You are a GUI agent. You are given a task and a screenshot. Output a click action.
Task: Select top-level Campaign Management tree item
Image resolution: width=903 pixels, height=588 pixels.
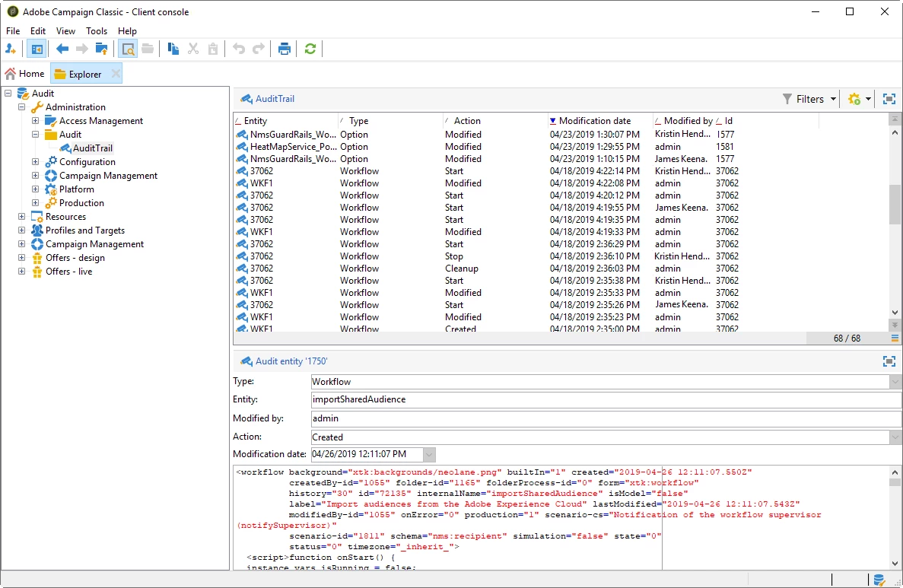pos(94,244)
